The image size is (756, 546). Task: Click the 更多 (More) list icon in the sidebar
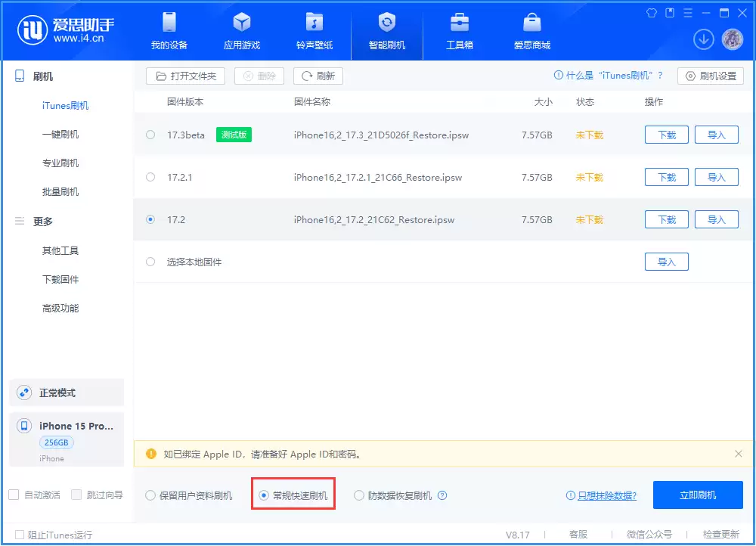(x=20, y=221)
